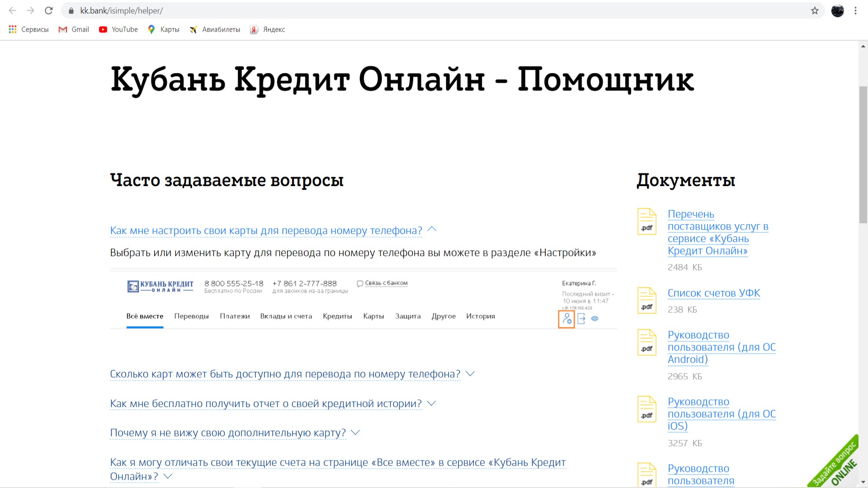Screen dimensions: 868x488
Task: Click the 2484 КБ file size text
Action: (684, 267)
